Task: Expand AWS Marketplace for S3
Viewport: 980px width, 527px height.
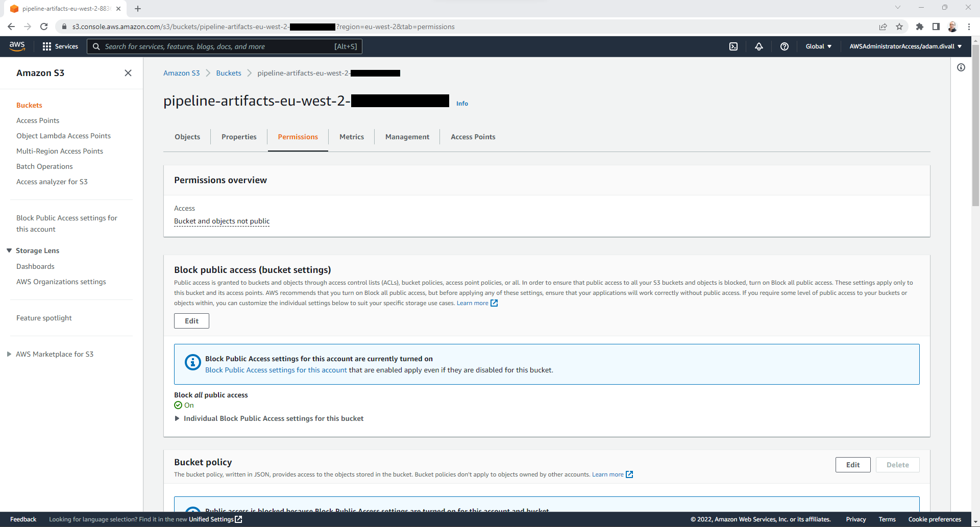Action: point(9,354)
